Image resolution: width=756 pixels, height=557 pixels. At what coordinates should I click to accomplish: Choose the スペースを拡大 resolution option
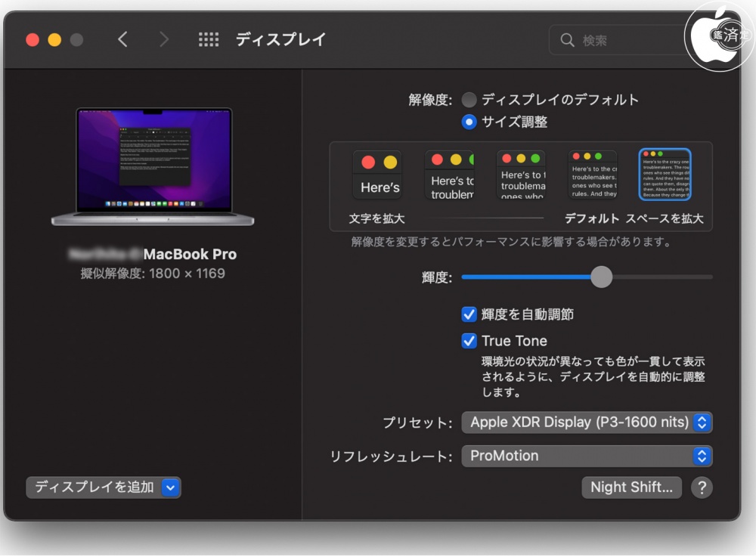click(665, 175)
